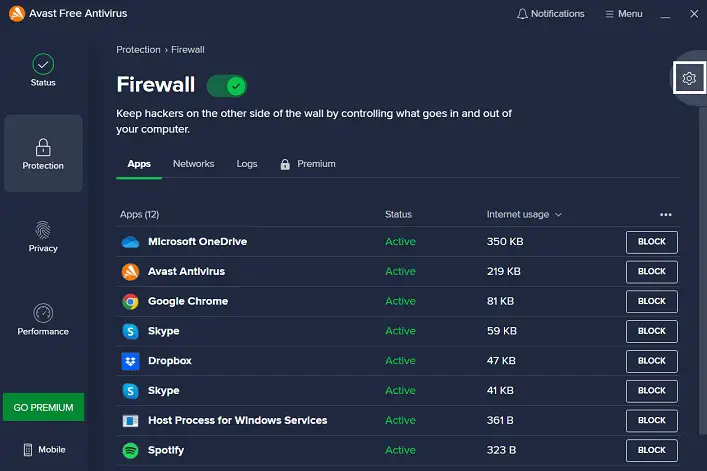Block Microsoft OneDrive

click(x=652, y=242)
